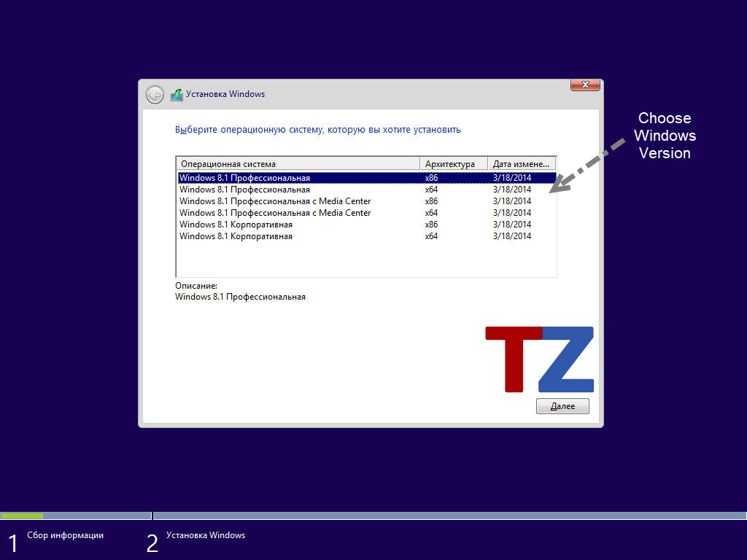Close the Установка Windows dialog
This screenshot has width=747, height=560.
[585, 85]
